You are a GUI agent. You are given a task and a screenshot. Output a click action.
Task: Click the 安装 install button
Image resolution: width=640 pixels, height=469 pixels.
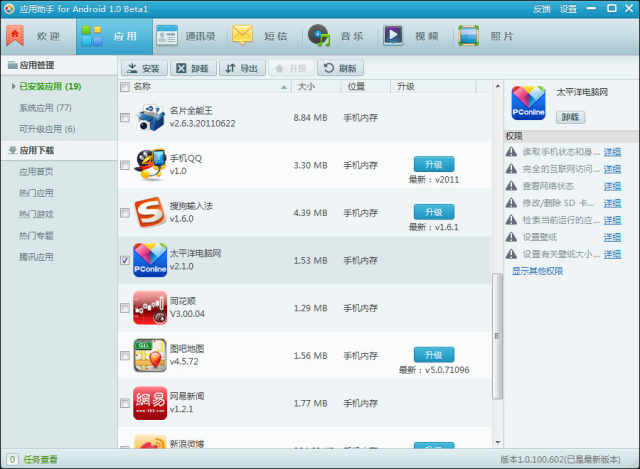coord(144,68)
